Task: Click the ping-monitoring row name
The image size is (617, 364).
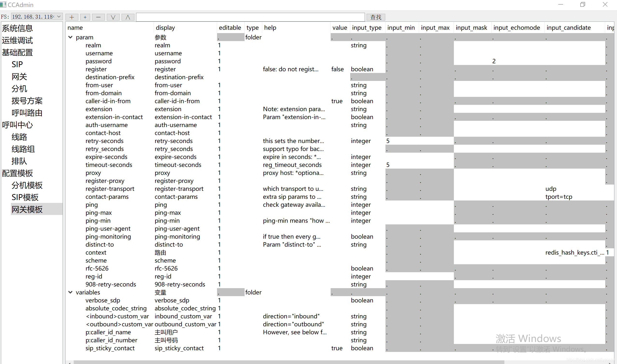Action: tap(108, 237)
